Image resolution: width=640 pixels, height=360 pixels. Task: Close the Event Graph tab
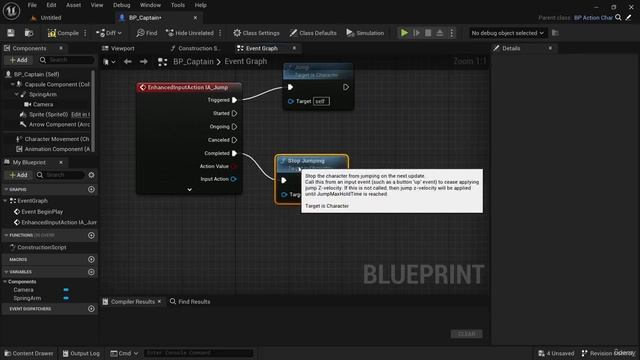click(x=294, y=48)
